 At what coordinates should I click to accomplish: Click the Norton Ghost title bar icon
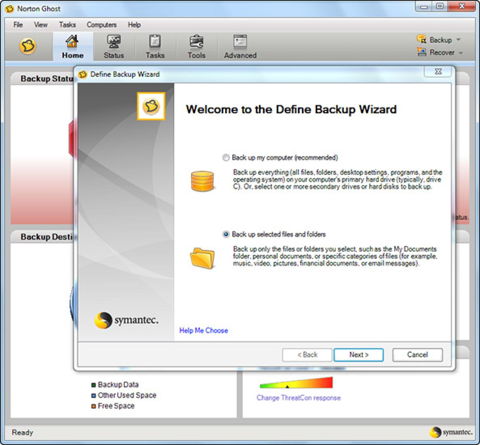(9, 9)
